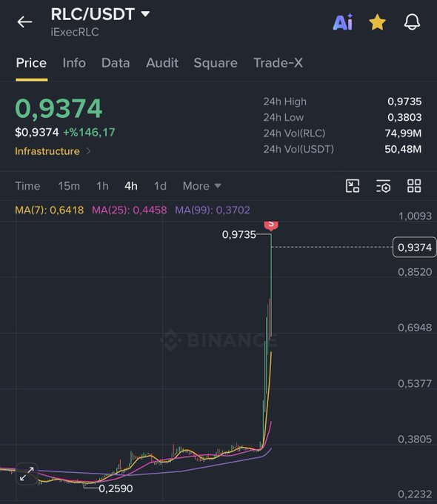437x504 pixels.
Task: Go back using the arrow icon
Action: click(24, 22)
